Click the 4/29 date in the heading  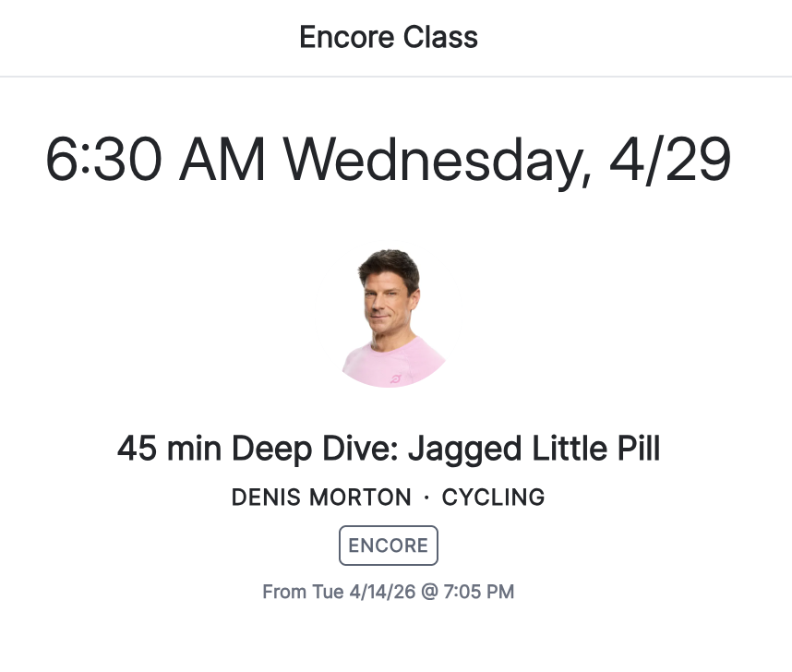pos(670,161)
